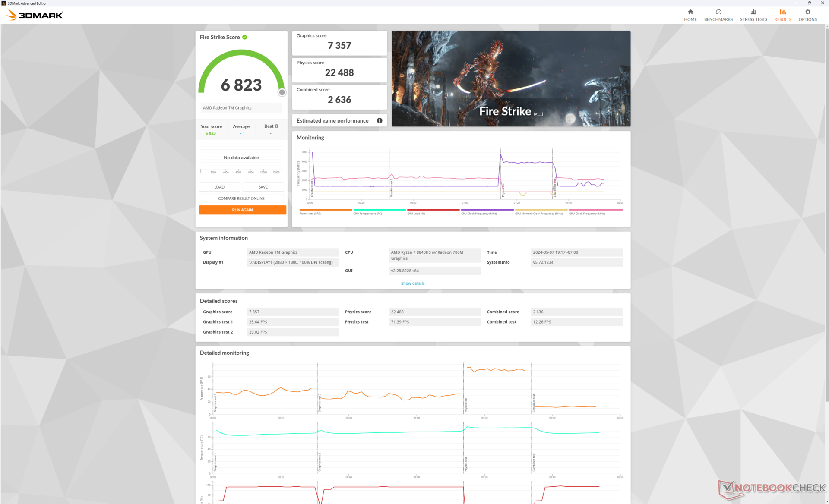Screen dimensions: 829x504
Task: Expand the Estimated game performance panel
Action: pos(339,120)
